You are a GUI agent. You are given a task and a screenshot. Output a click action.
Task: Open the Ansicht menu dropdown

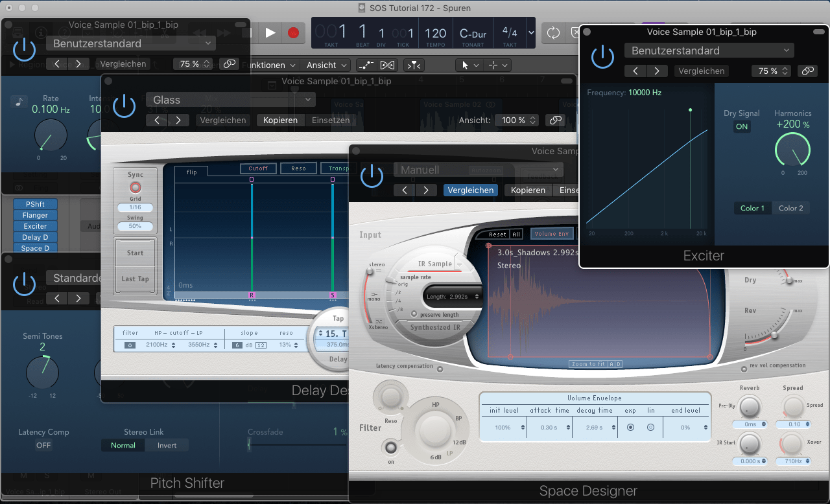point(327,65)
